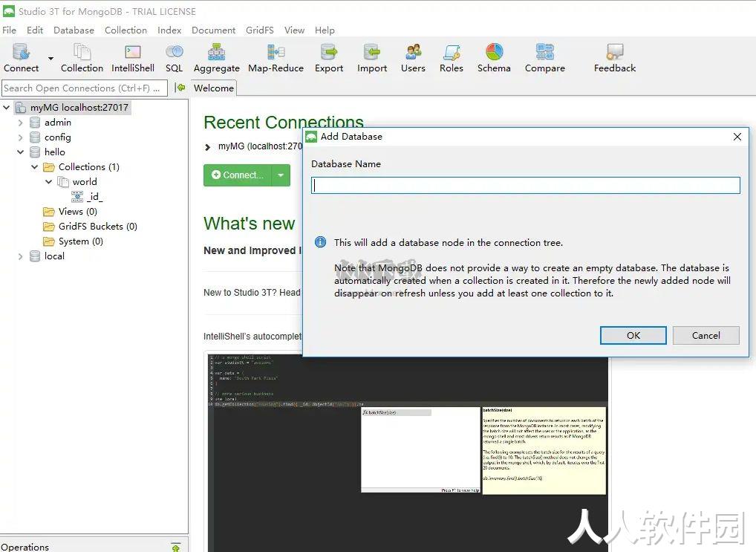Click the world collection icon
The width and height of the screenshot is (756, 552).
63,182
